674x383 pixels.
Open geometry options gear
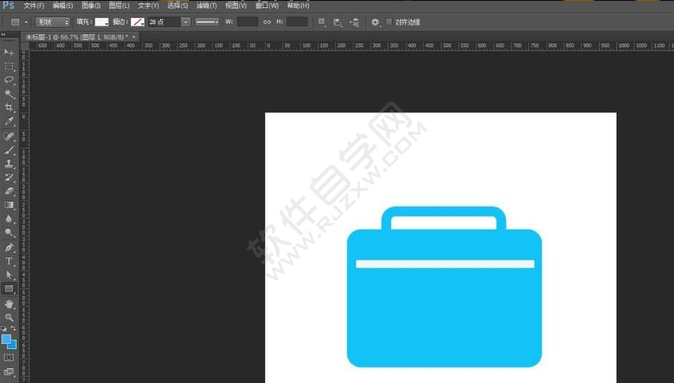tap(375, 22)
